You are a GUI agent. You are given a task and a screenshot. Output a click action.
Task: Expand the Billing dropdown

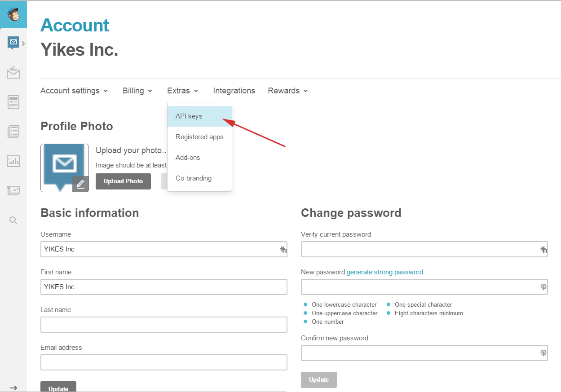(x=137, y=91)
